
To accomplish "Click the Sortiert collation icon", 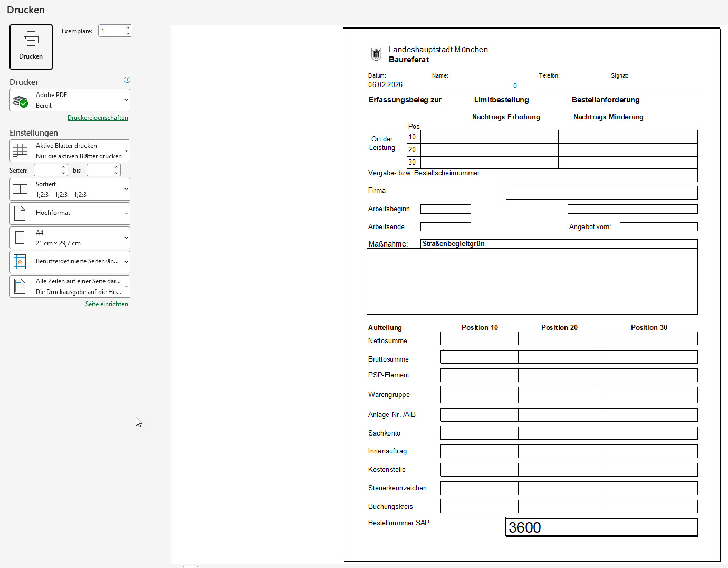I will (20, 190).
